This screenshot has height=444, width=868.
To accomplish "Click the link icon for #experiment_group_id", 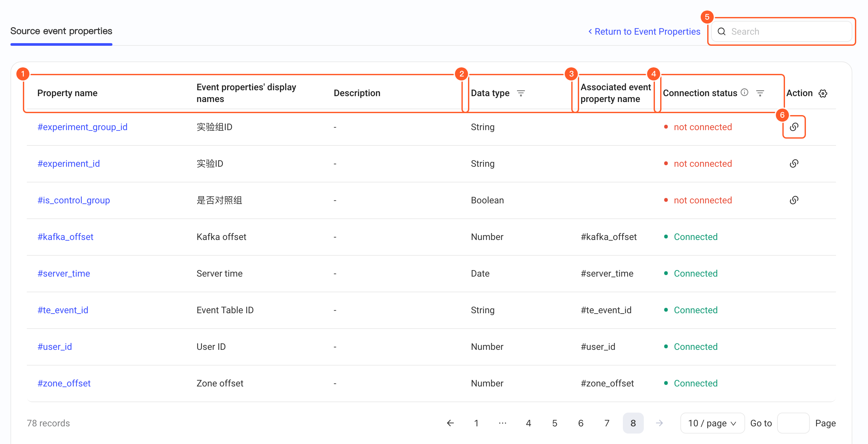I will pos(794,127).
